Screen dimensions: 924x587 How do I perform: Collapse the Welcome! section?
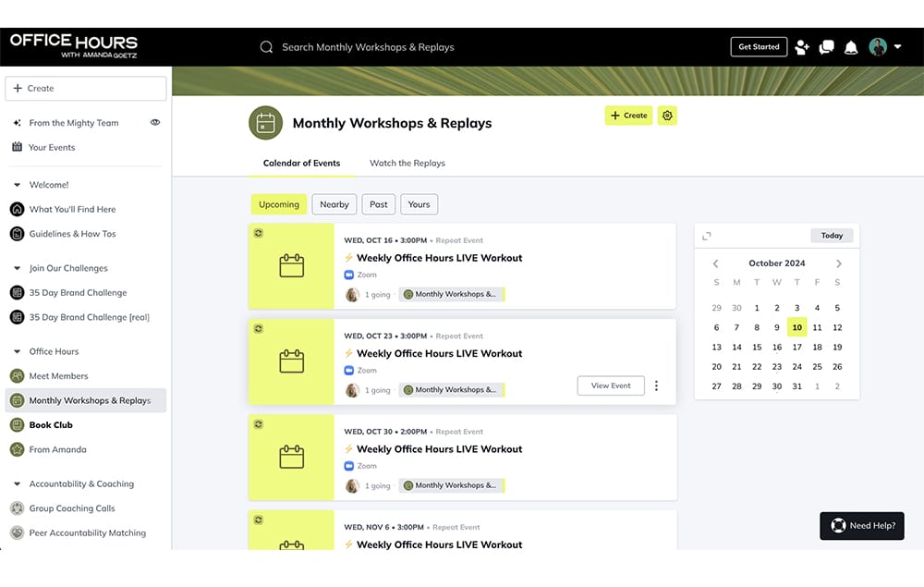pos(17,185)
